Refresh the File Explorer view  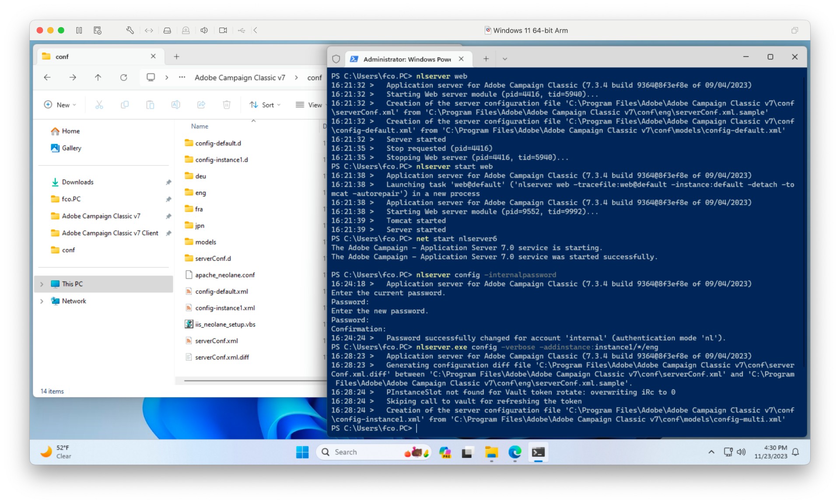[124, 77]
